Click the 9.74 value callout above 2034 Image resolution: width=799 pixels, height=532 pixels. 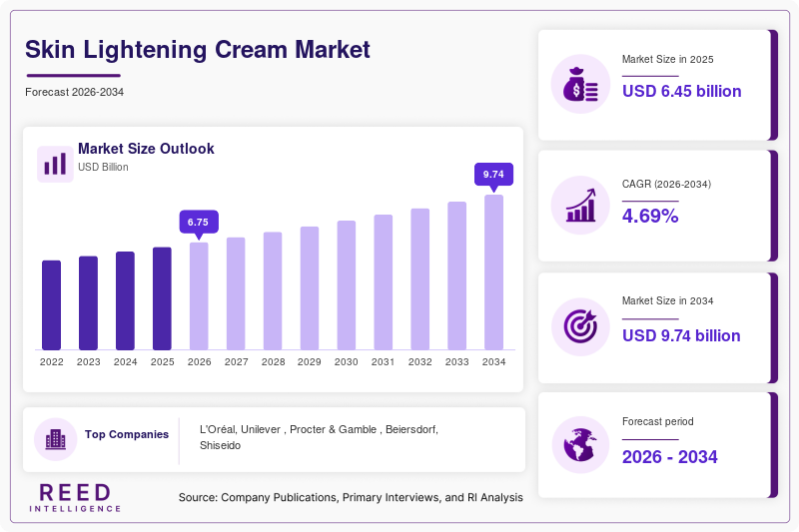[x=493, y=175]
